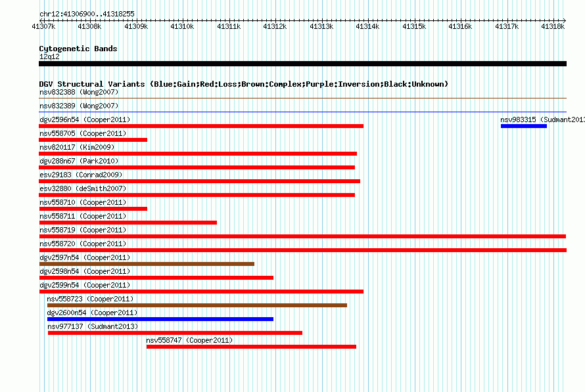Click the 41307k ruler tick label

(x=43, y=26)
